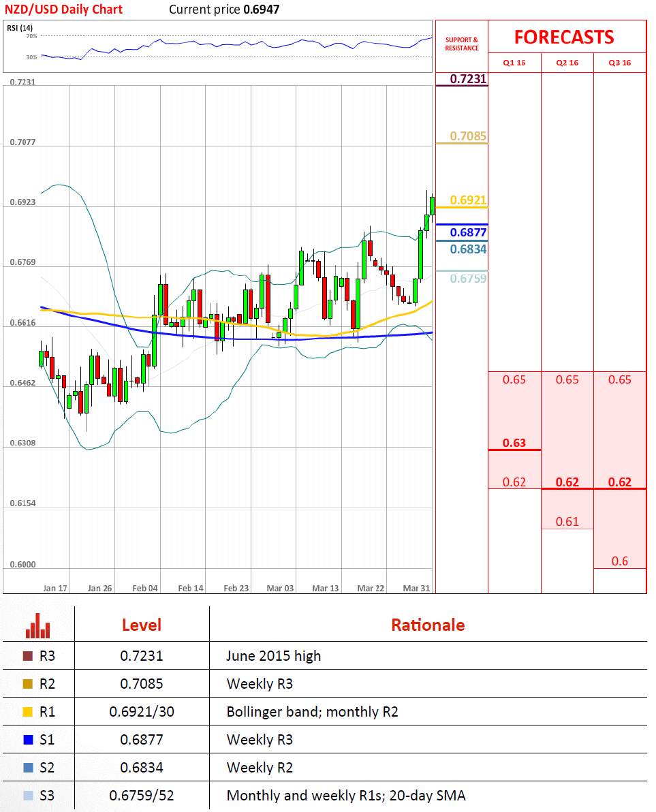Click the S1 blue color swatch
The image size is (656, 812).
click(x=28, y=740)
